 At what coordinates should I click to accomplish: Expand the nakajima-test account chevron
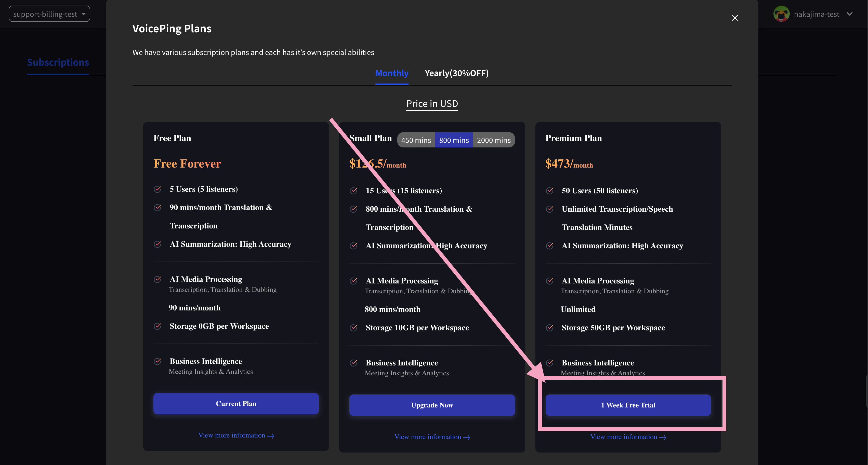849,14
